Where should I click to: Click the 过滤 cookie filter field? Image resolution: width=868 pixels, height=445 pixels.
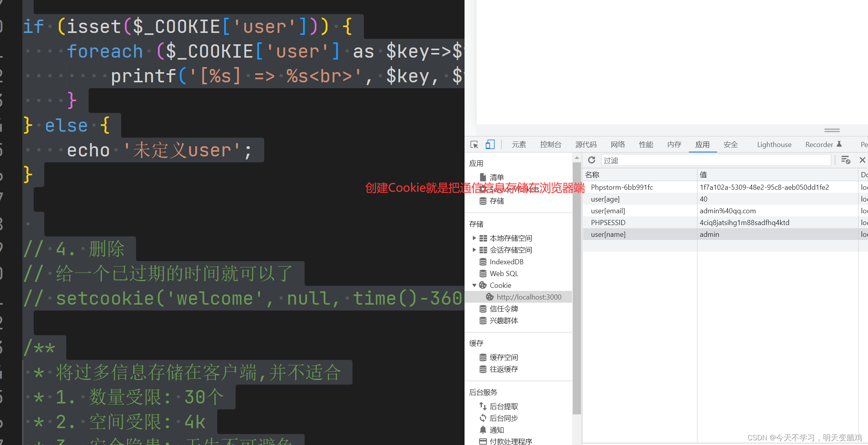click(x=716, y=160)
